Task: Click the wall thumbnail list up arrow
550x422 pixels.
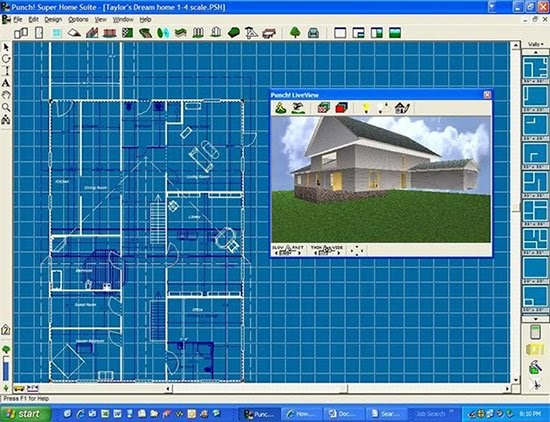Action: (536, 52)
